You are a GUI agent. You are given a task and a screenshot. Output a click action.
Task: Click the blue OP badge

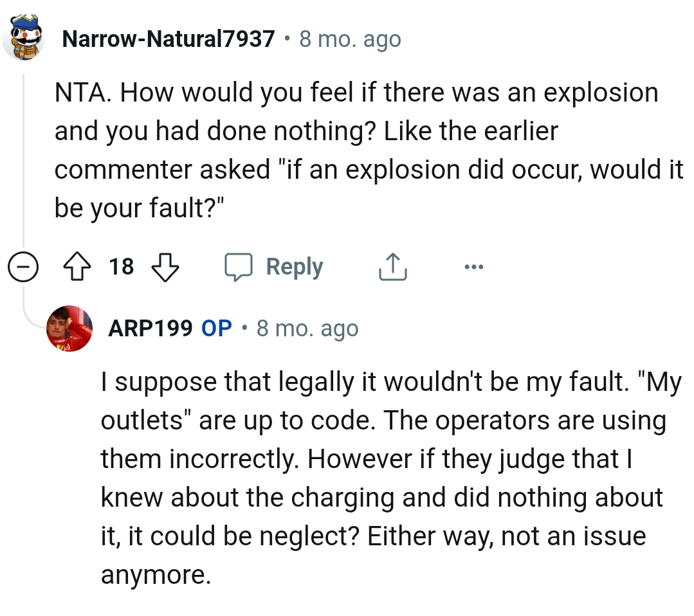[x=217, y=329]
